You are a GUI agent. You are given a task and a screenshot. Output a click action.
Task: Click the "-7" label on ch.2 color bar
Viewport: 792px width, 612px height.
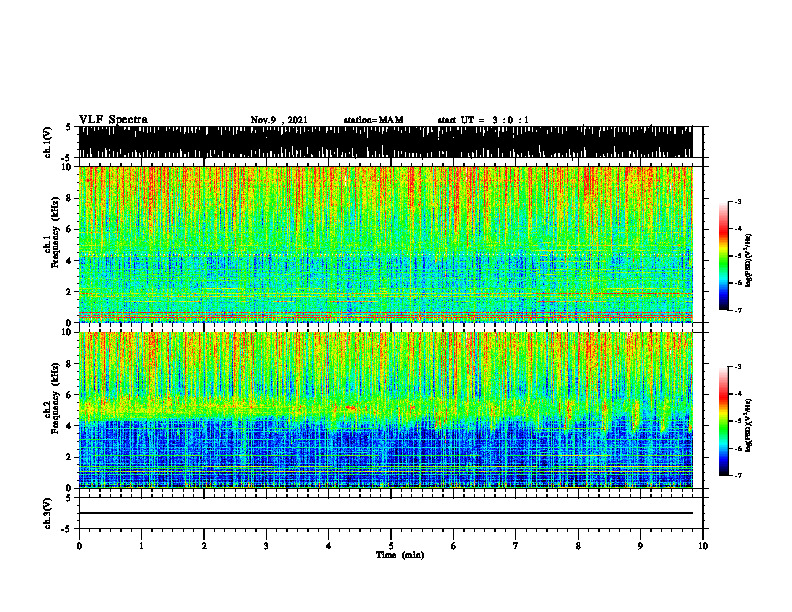pos(738,475)
